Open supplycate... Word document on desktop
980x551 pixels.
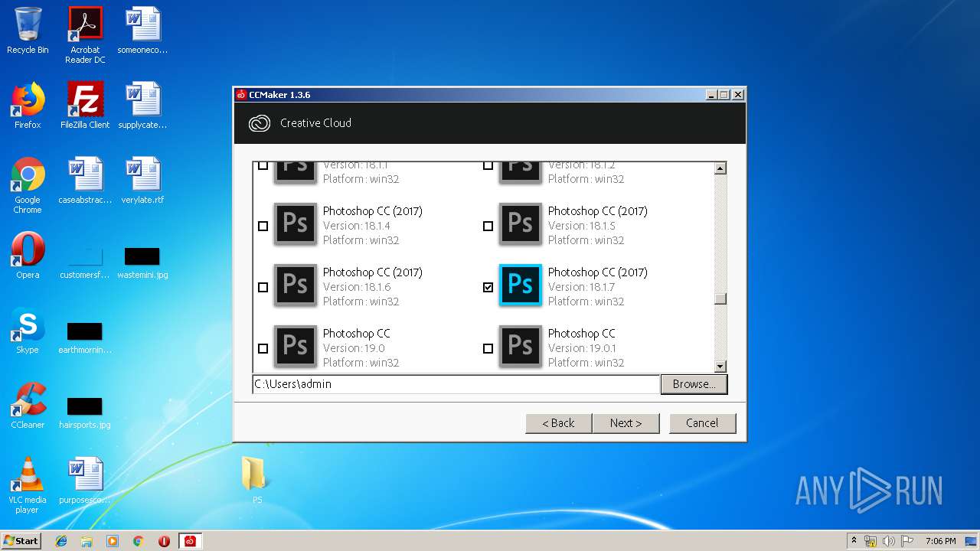pos(142,106)
